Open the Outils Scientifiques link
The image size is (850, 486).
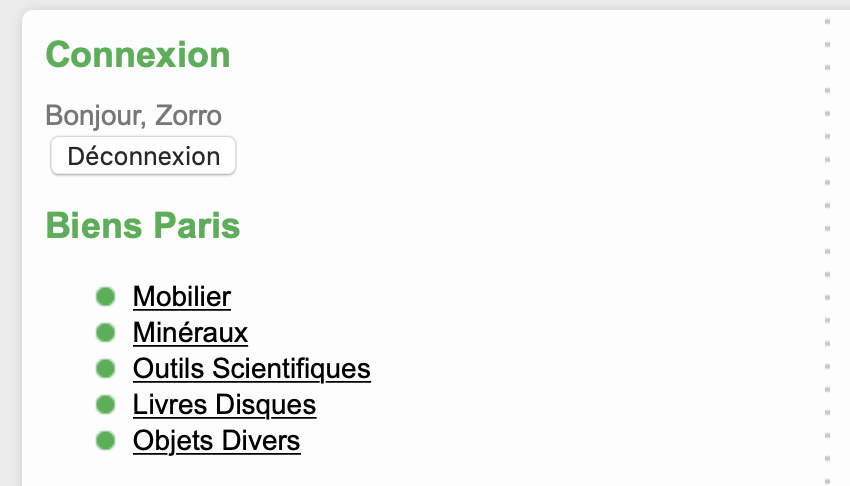coord(251,369)
